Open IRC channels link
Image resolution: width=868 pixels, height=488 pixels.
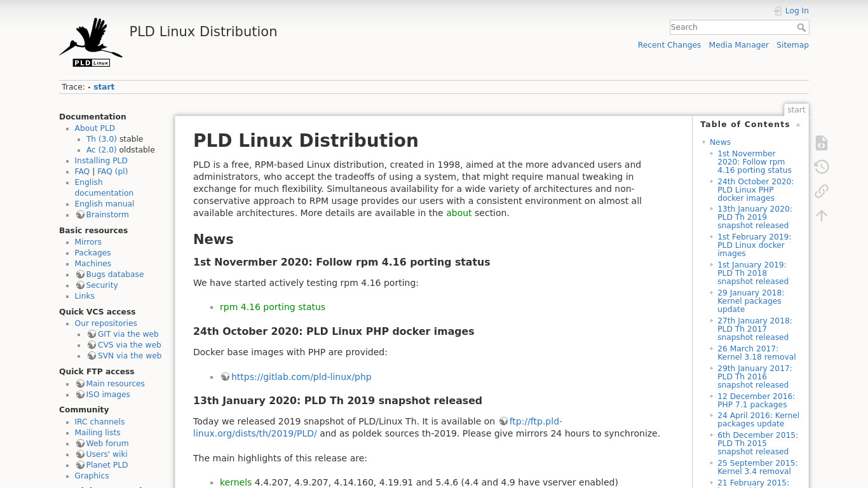tap(99, 422)
